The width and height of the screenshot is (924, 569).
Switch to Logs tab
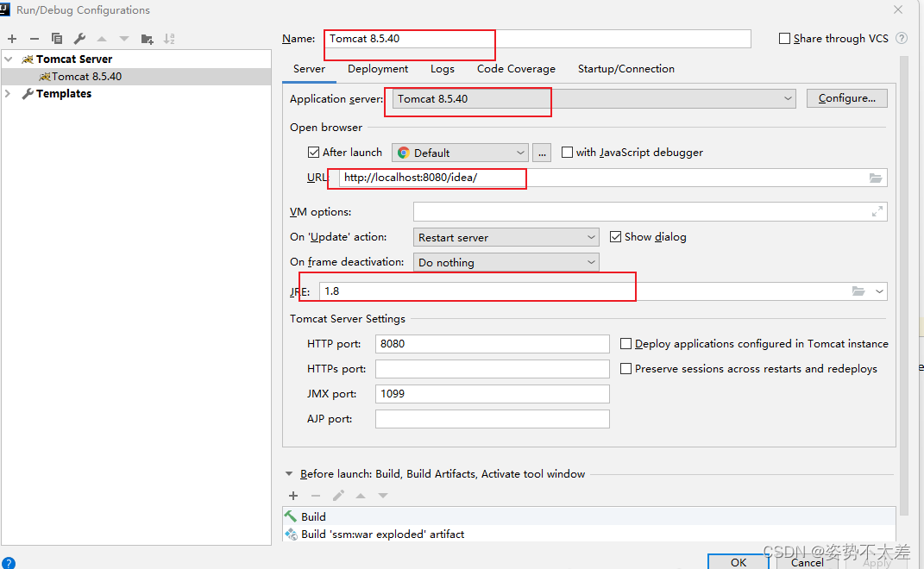pos(442,69)
